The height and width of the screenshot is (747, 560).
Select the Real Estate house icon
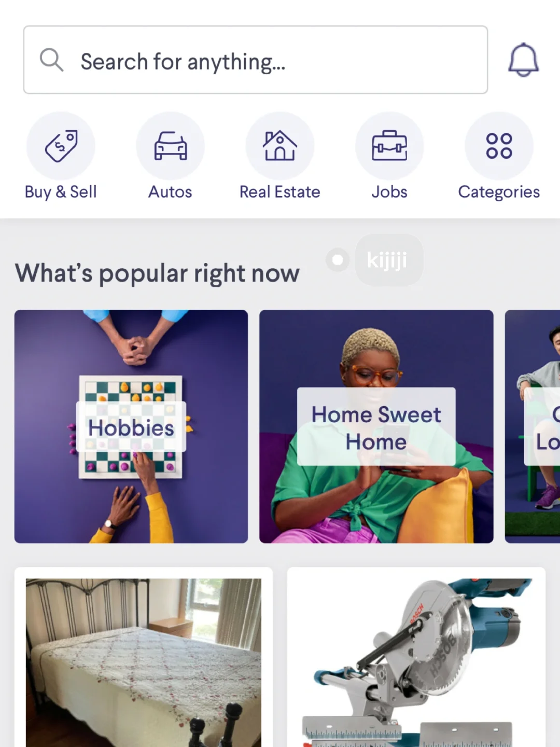[x=280, y=146]
